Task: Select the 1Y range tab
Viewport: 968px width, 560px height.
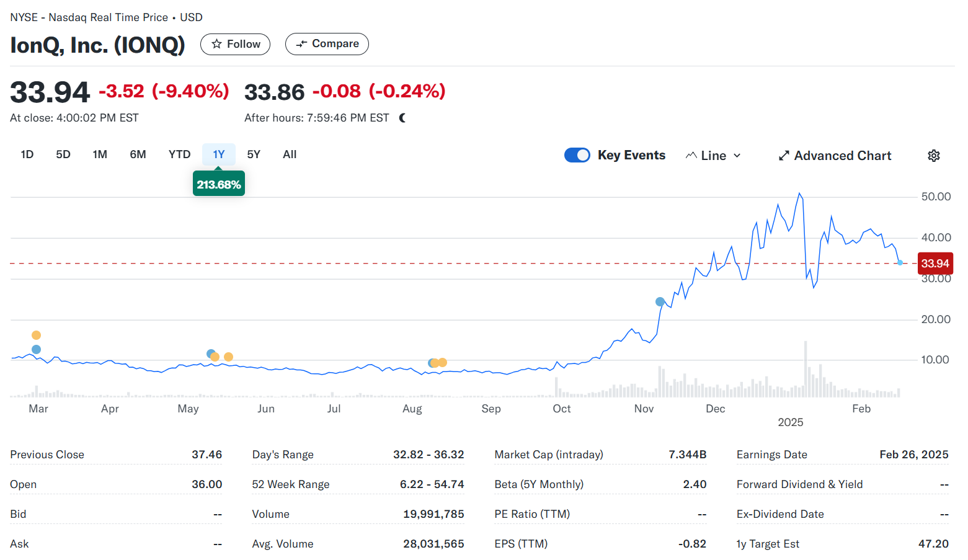Action: tap(219, 154)
